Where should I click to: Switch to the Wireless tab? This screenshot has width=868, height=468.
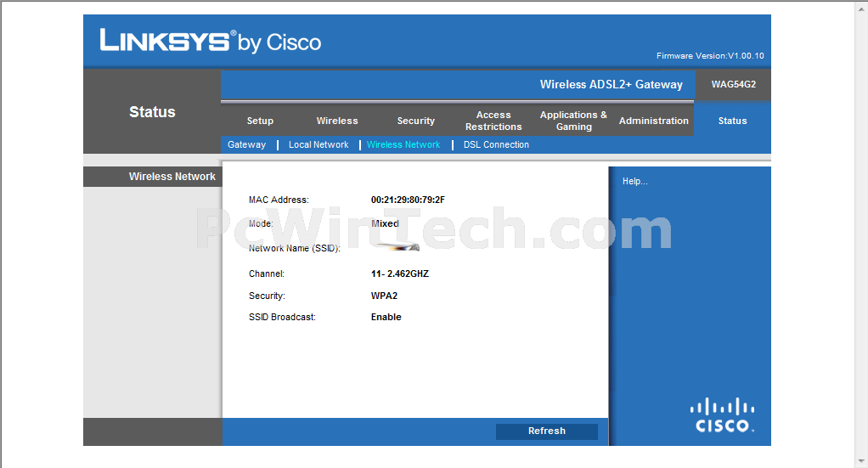337,121
